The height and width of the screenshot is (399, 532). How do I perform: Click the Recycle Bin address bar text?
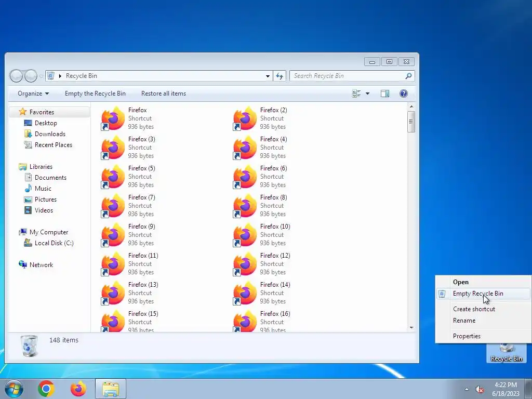[x=82, y=76]
